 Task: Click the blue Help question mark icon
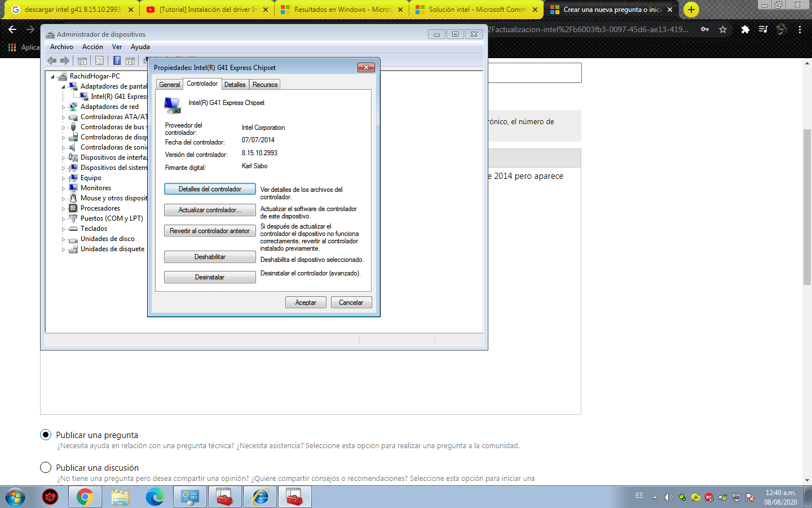[117, 60]
